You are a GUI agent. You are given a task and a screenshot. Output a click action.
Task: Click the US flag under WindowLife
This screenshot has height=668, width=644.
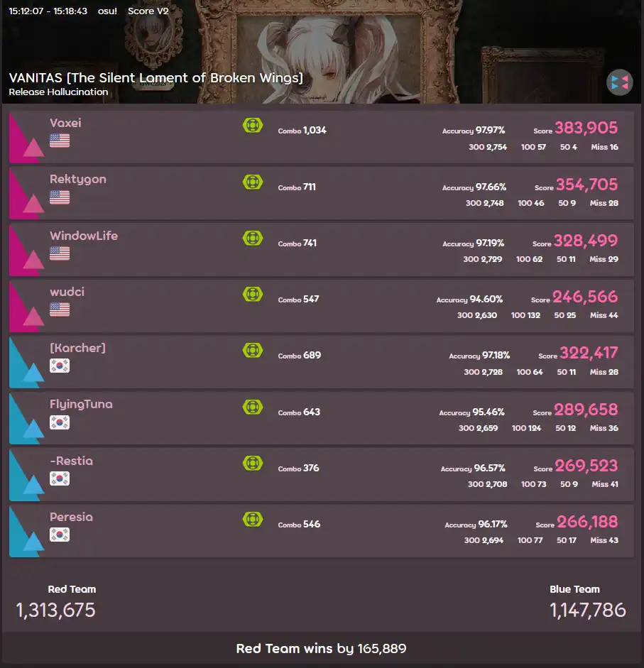pyautogui.click(x=60, y=253)
